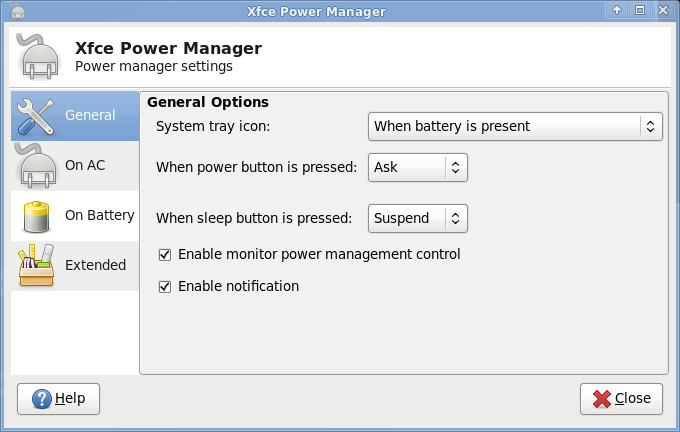
Task: Open the System tray icon dropdown
Action: click(x=515, y=126)
